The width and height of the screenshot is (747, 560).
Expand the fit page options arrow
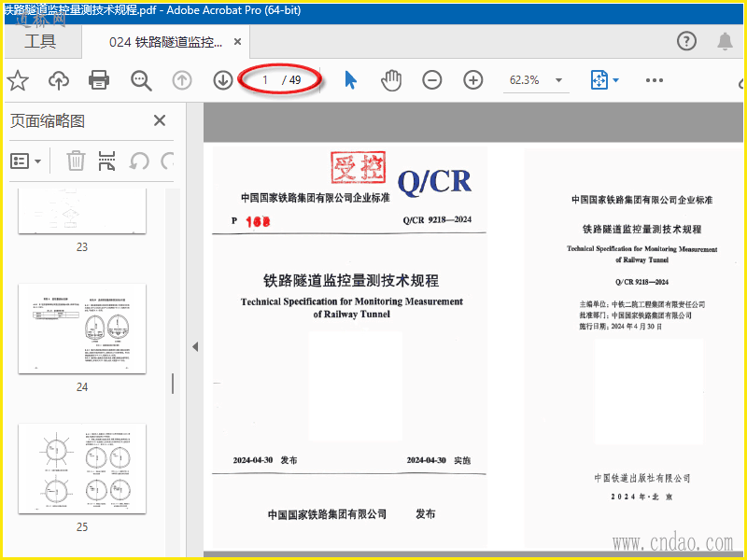point(616,80)
